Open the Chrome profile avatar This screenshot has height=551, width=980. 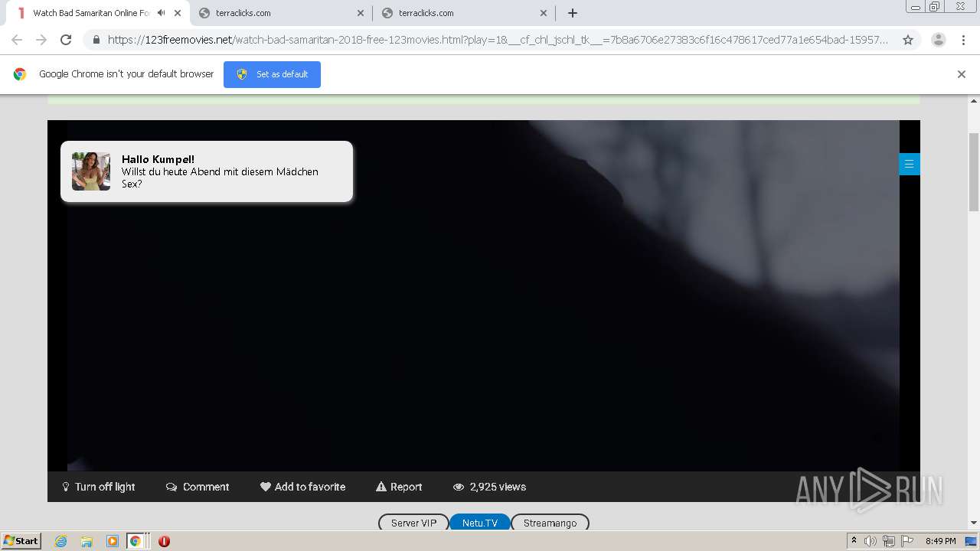pos(939,40)
